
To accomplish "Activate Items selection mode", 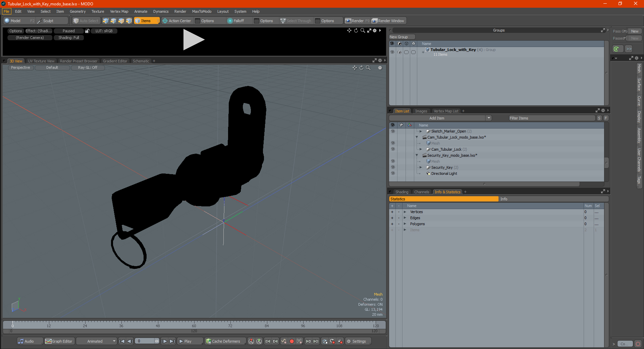I will [147, 21].
